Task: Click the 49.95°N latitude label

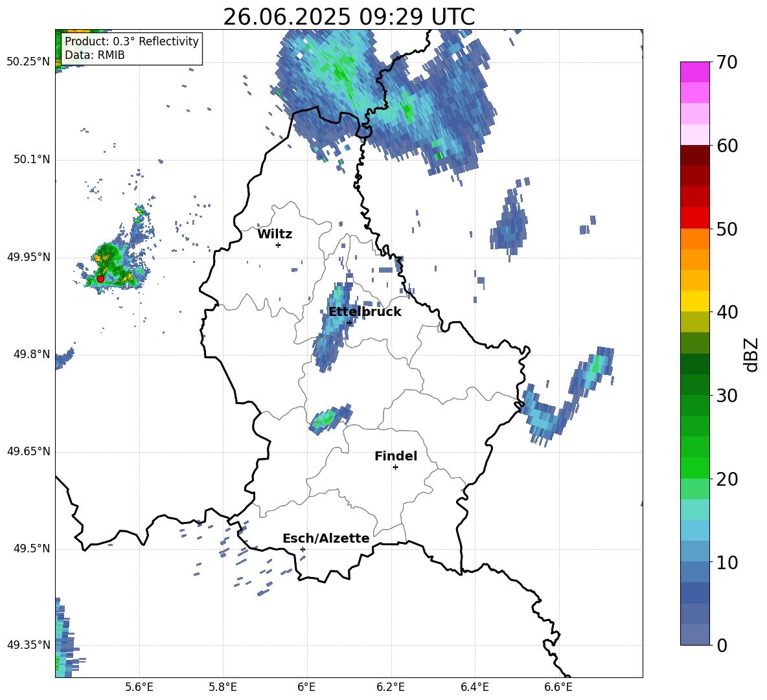Action: [29, 257]
